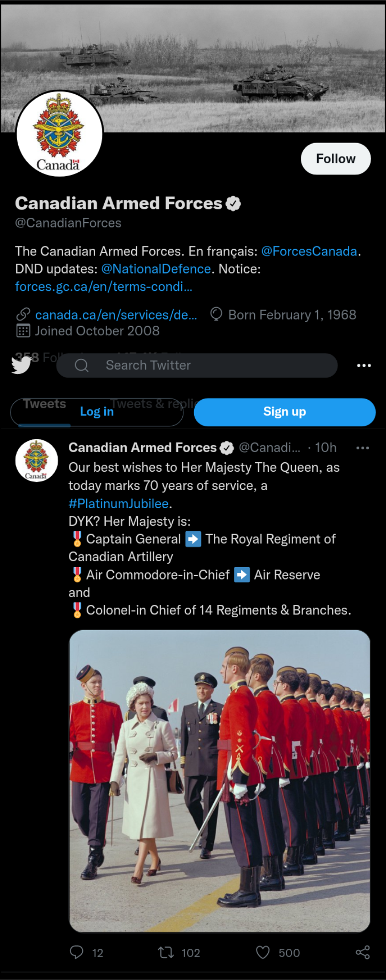Switch to the Tweets tab
Screen dimensions: 386x980
coord(44,404)
